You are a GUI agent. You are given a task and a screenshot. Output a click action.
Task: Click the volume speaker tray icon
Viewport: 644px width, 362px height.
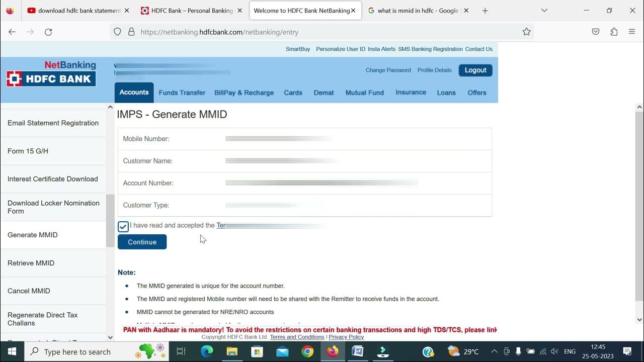coord(554,351)
